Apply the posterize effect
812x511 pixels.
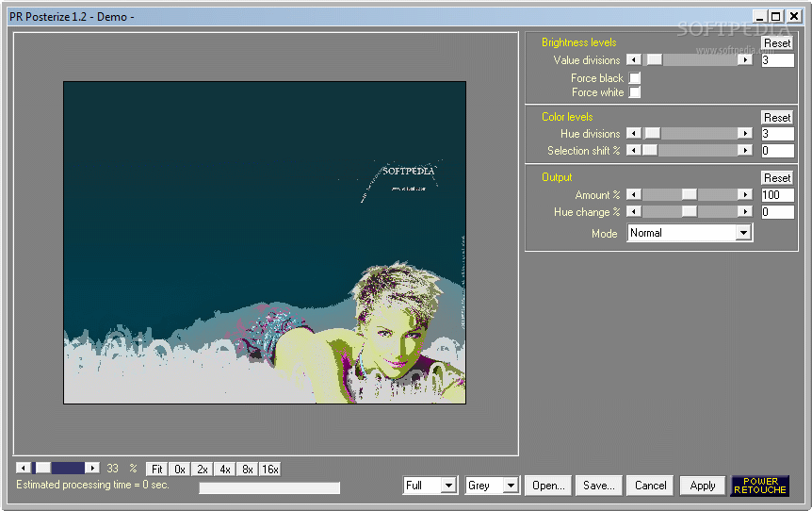[x=702, y=486]
